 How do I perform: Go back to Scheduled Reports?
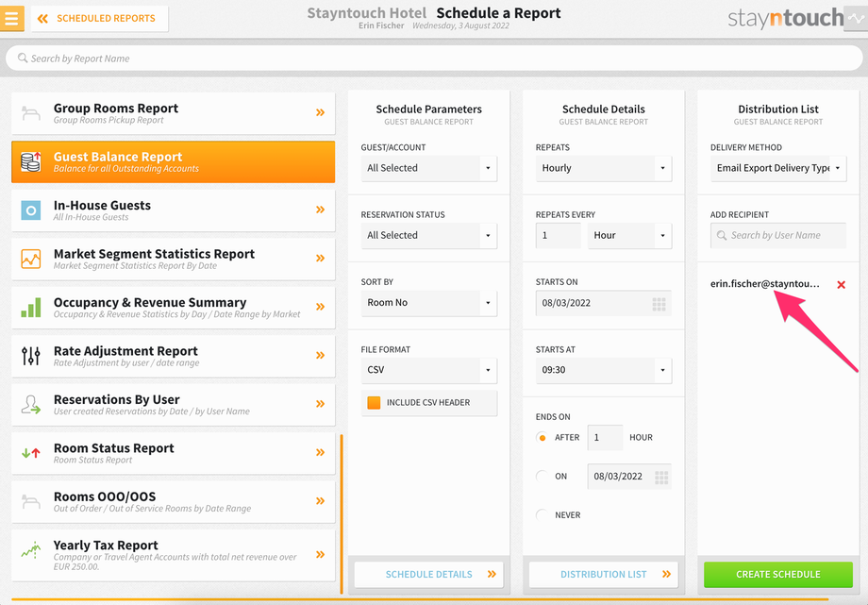(100, 18)
